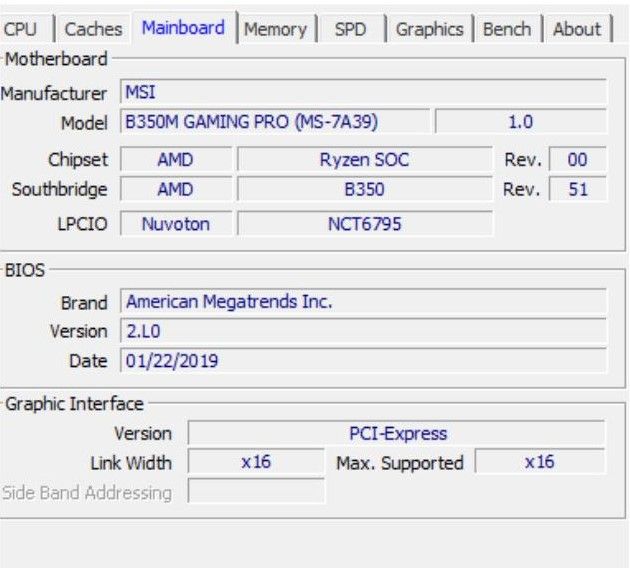Show the About tab
This screenshot has width=630, height=568.
coord(577,29)
